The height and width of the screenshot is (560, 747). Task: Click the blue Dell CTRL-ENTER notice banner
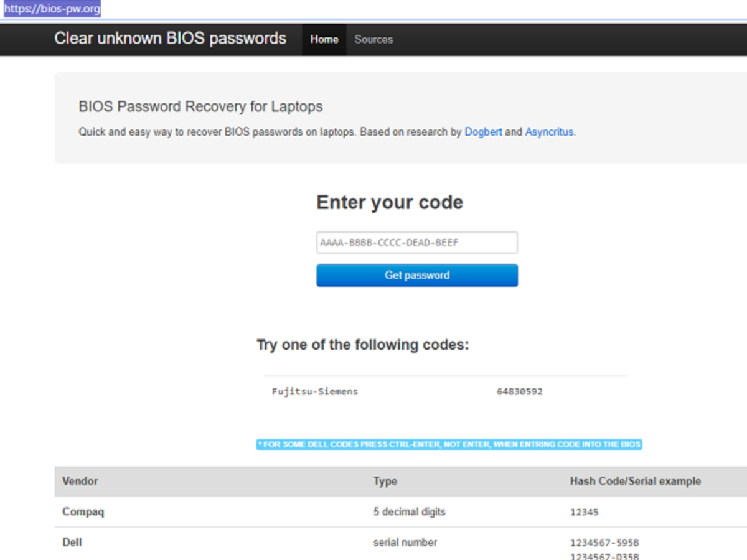[449, 444]
